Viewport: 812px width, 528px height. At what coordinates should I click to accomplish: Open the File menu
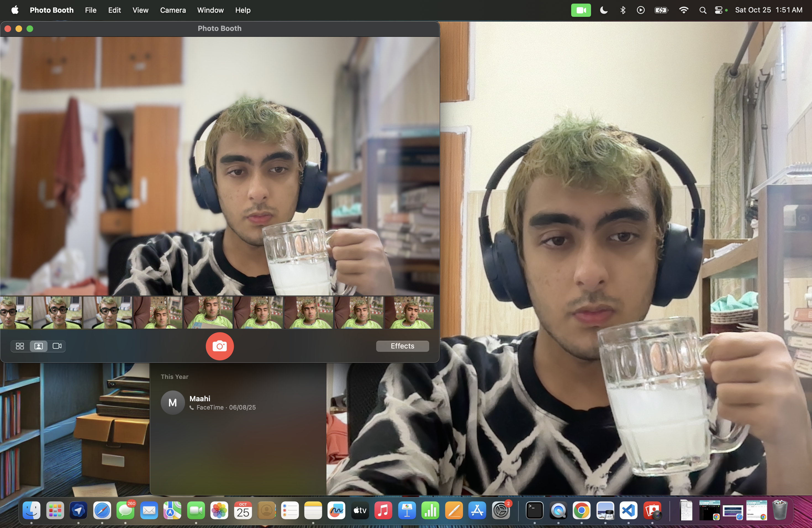click(x=90, y=10)
